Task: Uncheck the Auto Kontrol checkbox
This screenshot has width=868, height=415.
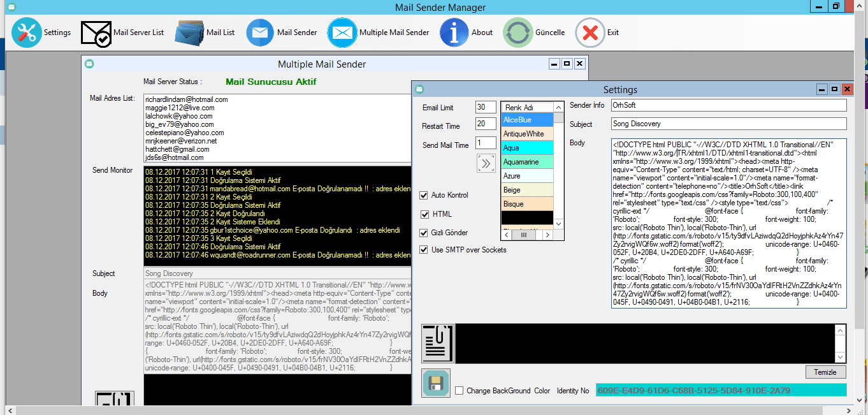Action: point(424,195)
